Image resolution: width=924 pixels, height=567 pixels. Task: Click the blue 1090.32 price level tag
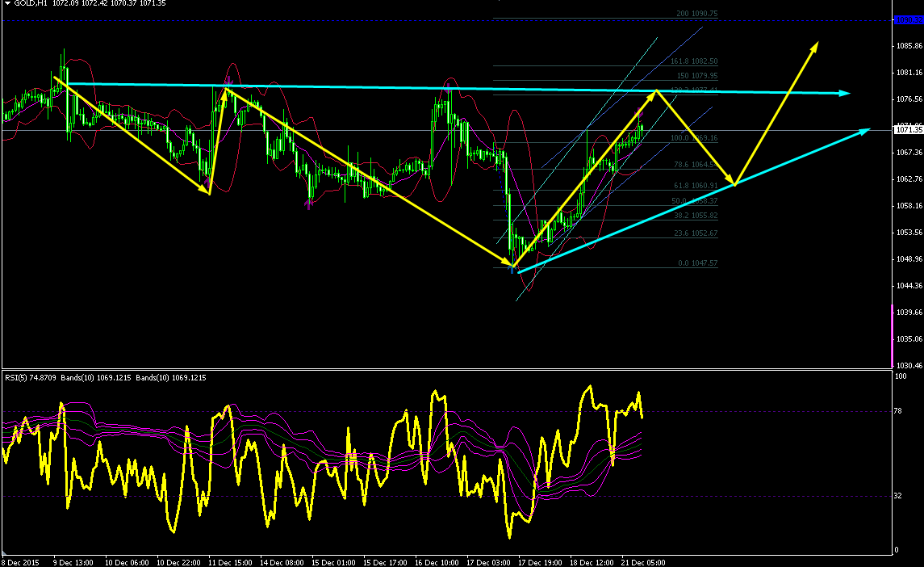[x=909, y=20]
